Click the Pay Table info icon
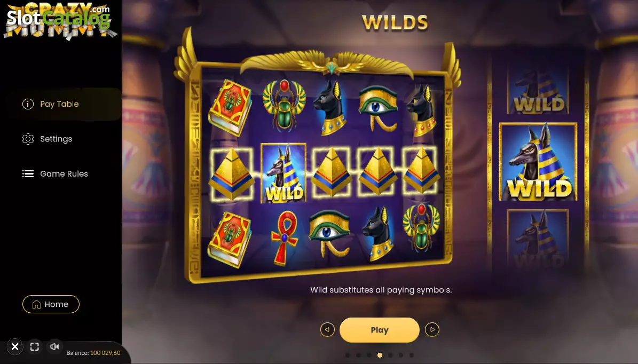This screenshot has height=364, width=638. 28,104
